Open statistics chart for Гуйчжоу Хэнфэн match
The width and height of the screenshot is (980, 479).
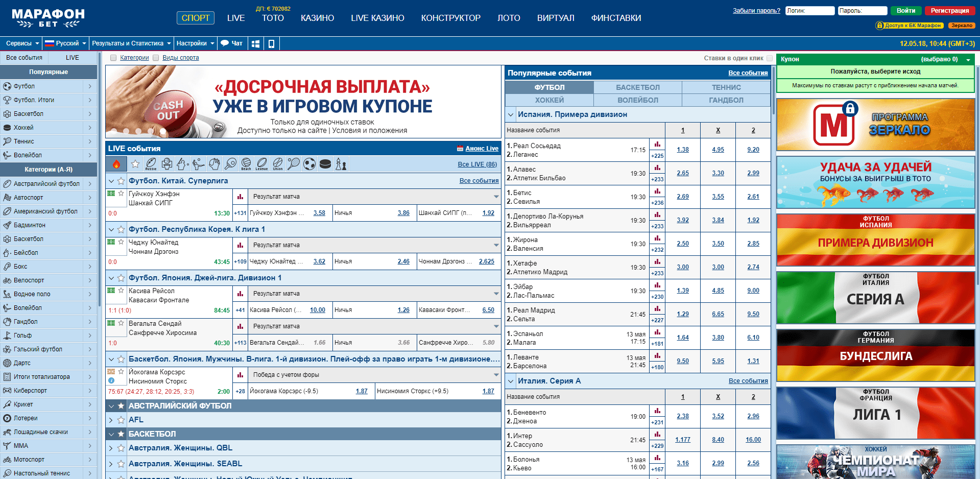(240, 197)
